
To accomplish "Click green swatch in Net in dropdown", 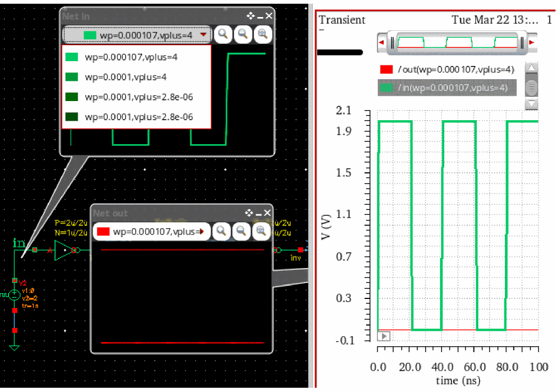I will pyautogui.click(x=90, y=35).
